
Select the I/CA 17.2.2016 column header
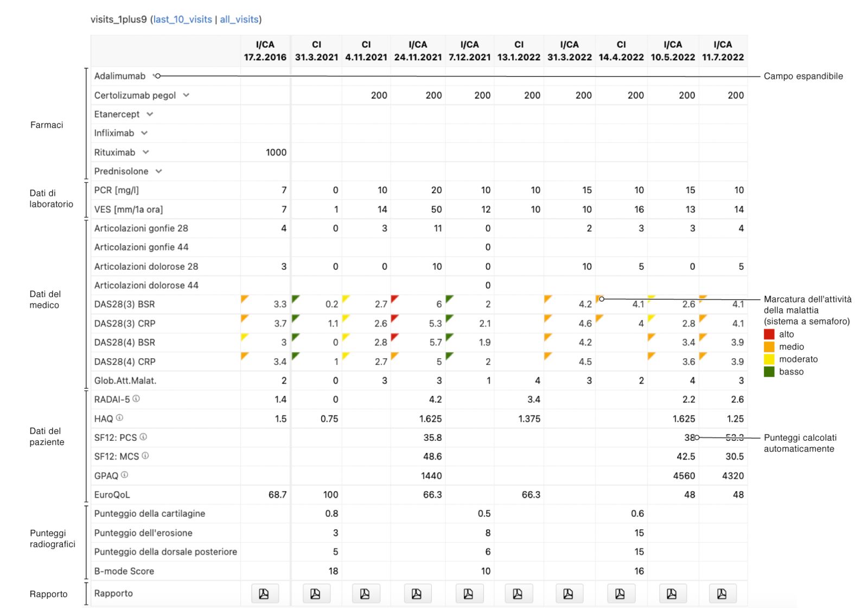point(265,50)
